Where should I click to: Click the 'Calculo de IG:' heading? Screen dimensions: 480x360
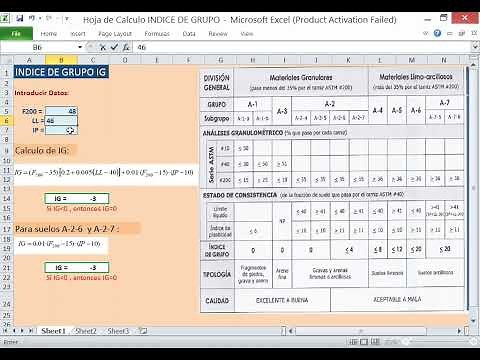tap(42, 151)
